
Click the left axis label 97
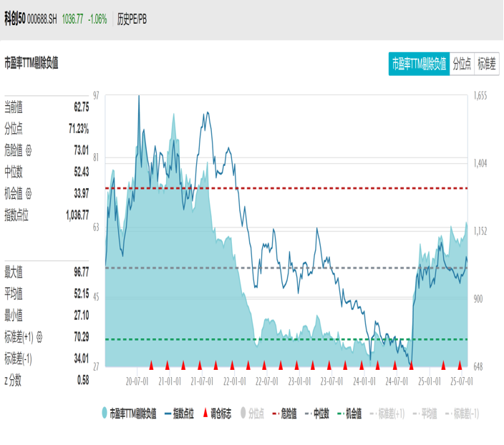(96, 95)
